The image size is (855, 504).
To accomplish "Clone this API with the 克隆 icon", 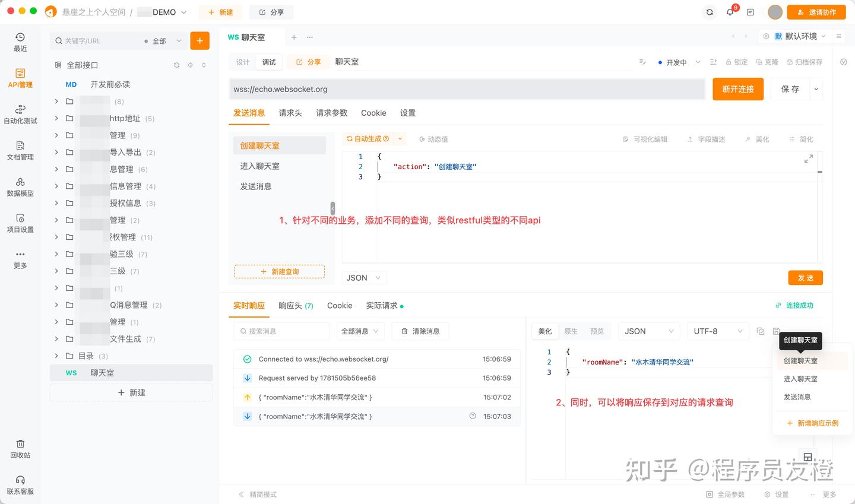I will pyautogui.click(x=767, y=62).
